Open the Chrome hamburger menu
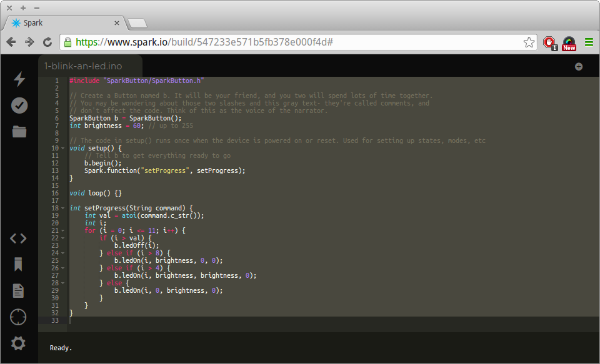 588,42
